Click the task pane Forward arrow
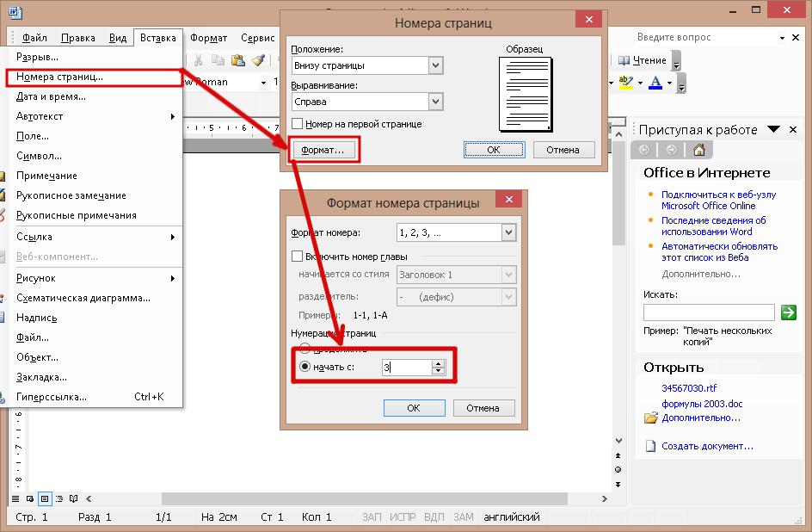812x532 pixels. point(671,151)
